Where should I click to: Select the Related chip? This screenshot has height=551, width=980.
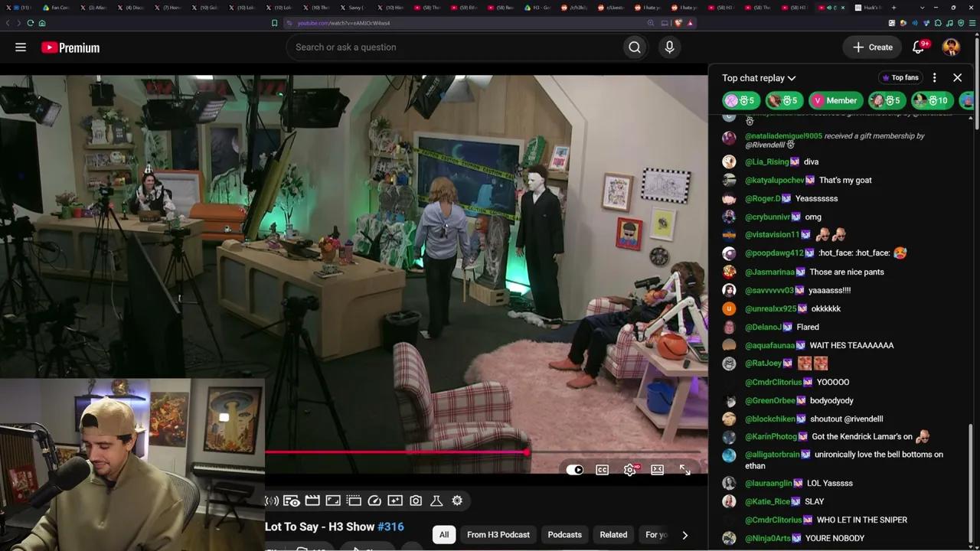click(613, 535)
